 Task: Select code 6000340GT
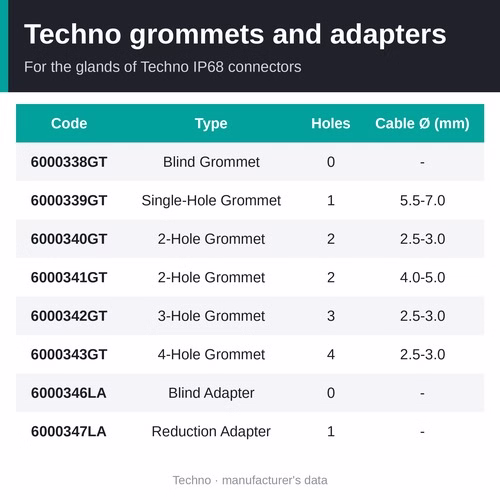69,239
